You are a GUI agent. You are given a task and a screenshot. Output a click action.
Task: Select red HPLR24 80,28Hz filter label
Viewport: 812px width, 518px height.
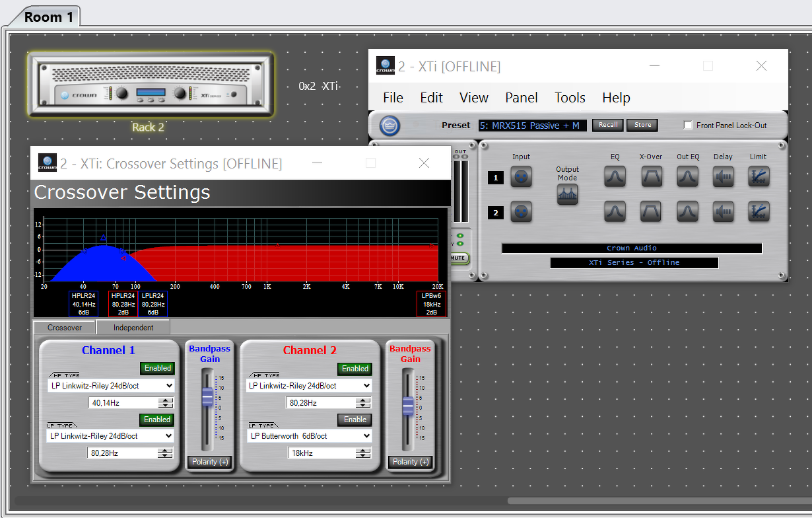[x=123, y=304]
